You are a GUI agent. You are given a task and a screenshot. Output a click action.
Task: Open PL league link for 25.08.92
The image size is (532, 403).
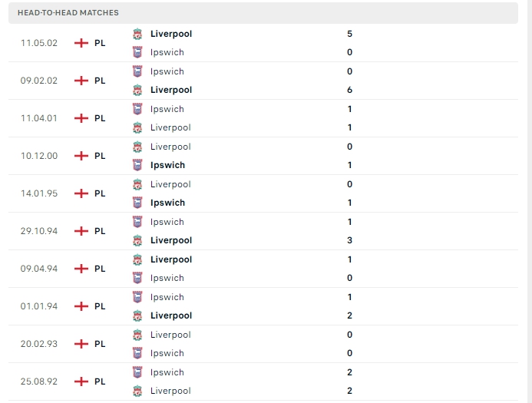tap(100, 382)
